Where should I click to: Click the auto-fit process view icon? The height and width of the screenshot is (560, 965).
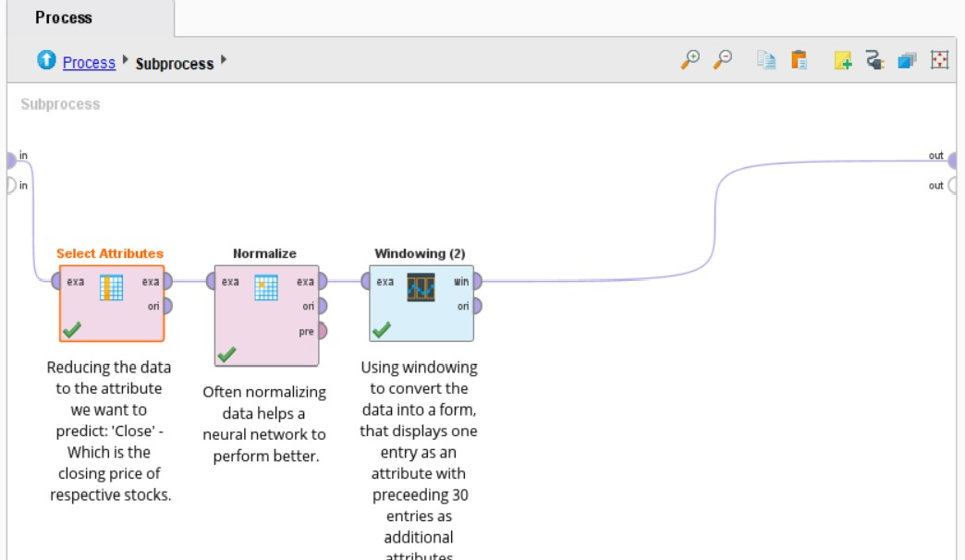coord(940,60)
